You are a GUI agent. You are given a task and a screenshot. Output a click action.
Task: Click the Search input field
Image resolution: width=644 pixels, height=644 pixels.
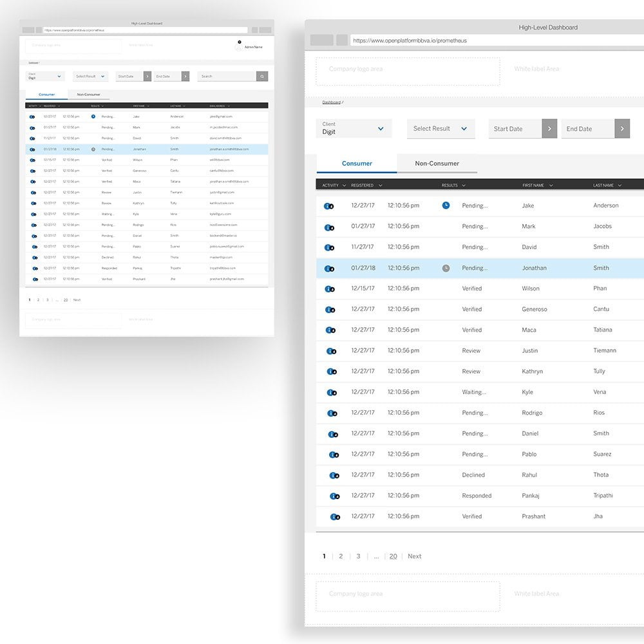coord(227,76)
